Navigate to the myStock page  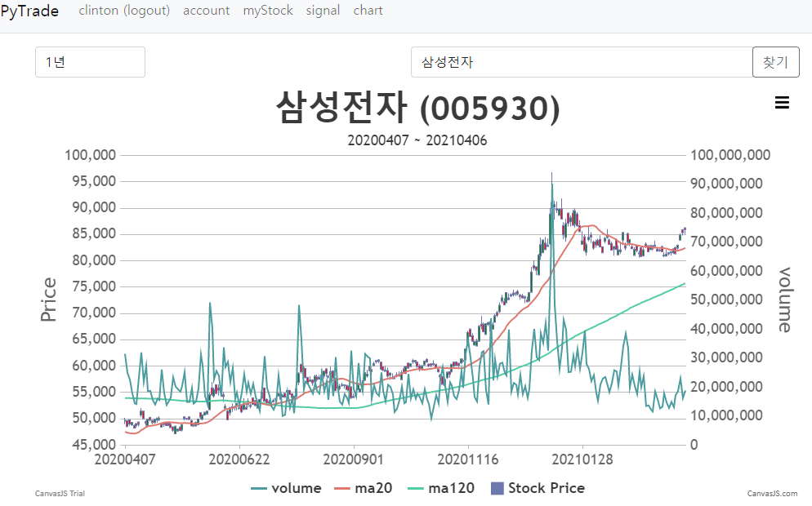coord(268,11)
